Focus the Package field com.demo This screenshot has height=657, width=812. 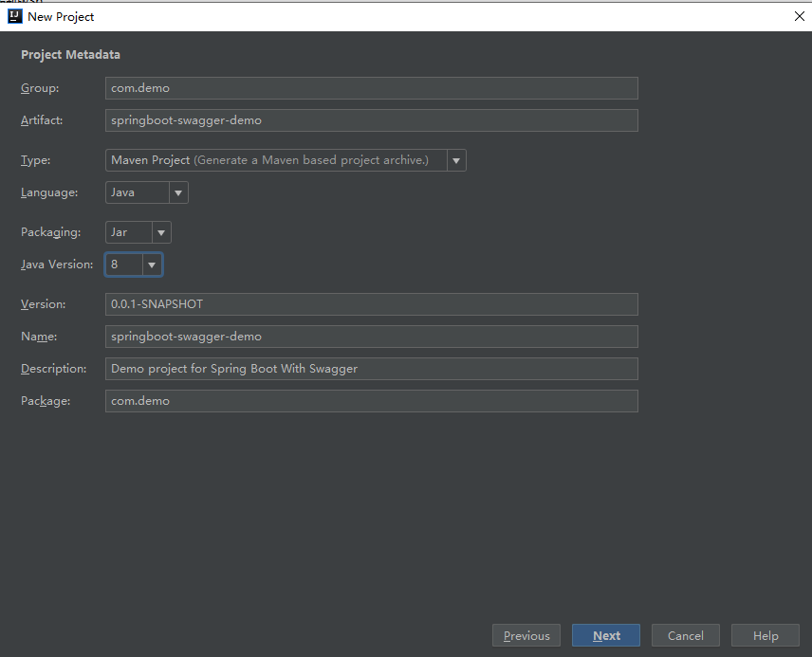click(x=371, y=401)
